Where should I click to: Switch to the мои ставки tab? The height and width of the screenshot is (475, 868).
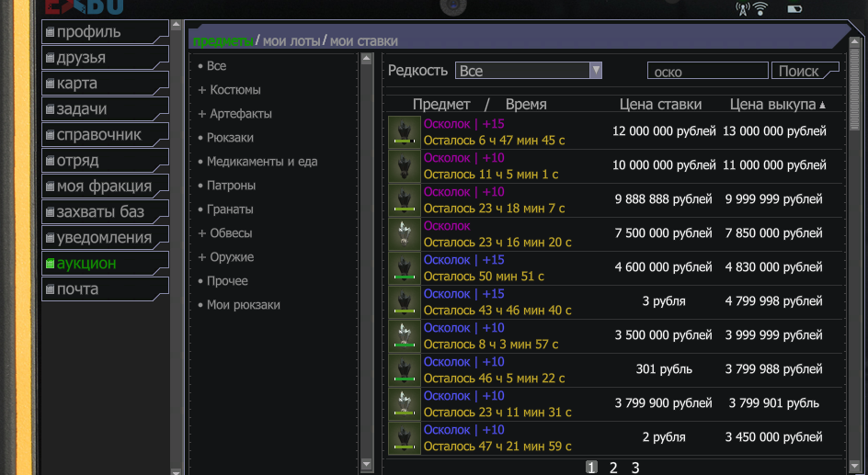point(364,41)
